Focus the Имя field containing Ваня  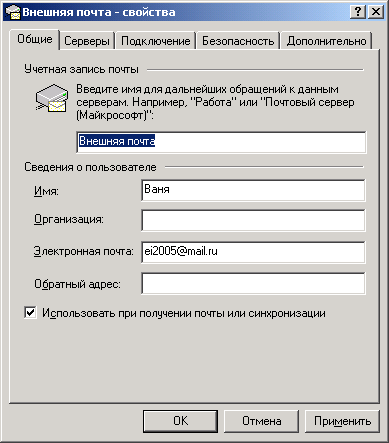coord(253,190)
